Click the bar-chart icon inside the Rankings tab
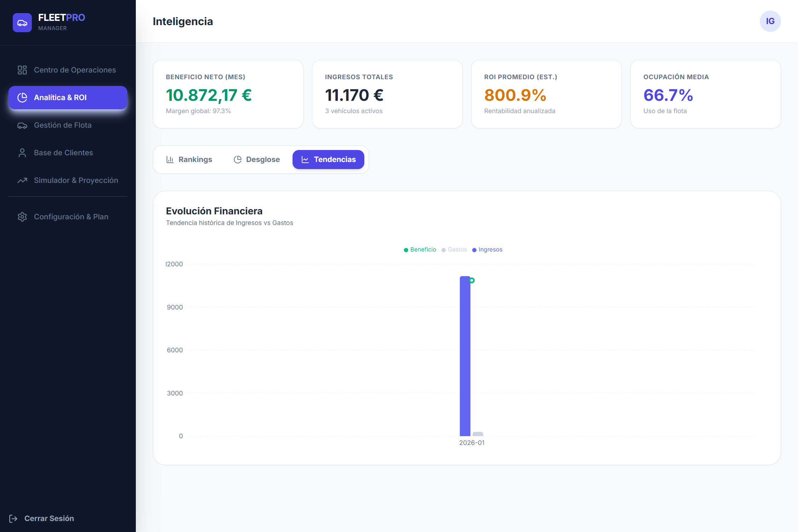Screen dimensions: 798x532 pos(170,159)
